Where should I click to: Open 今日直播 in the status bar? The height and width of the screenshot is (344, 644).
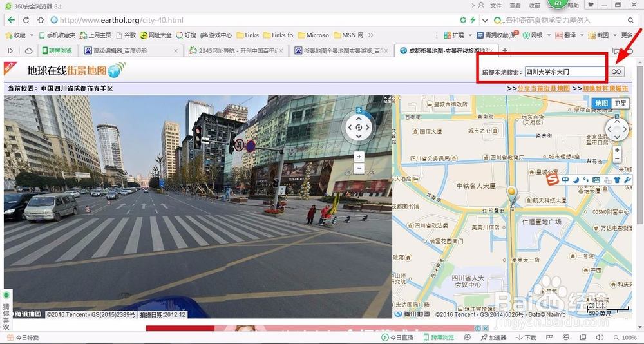coord(397,338)
